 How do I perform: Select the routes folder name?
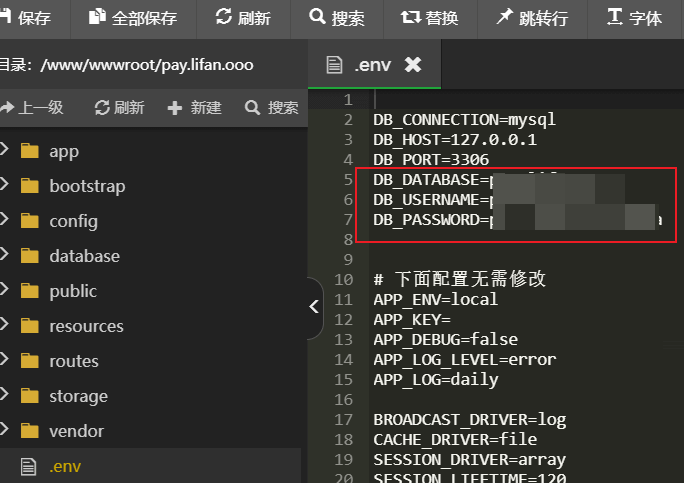tap(74, 361)
